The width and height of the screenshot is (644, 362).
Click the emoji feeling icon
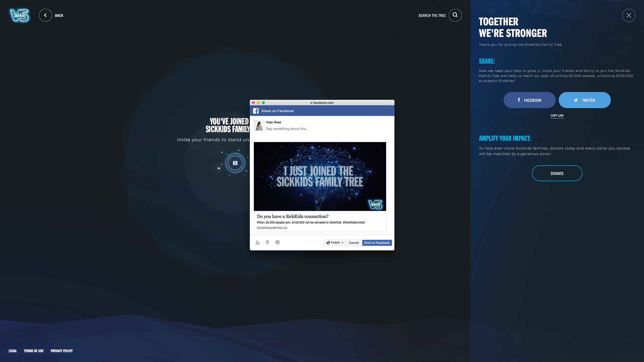pos(277,242)
